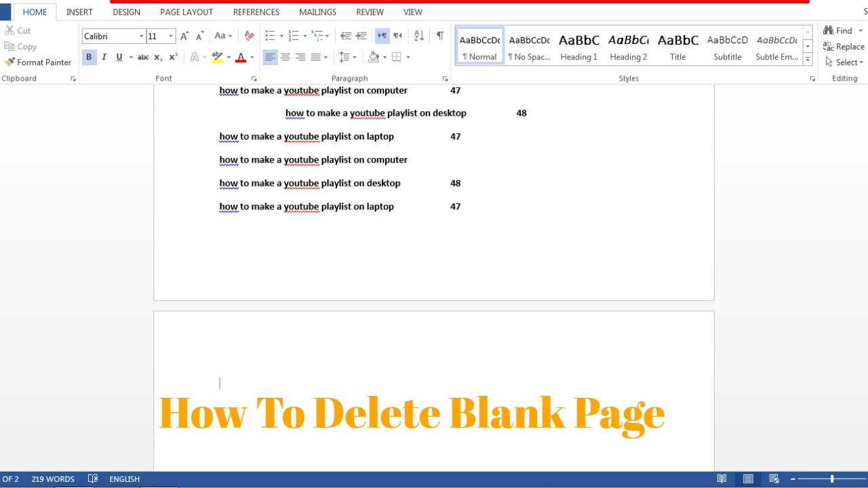The width and height of the screenshot is (868, 488).
Task: Open proofing errors icon in status bar
Action: click(93, 479)
